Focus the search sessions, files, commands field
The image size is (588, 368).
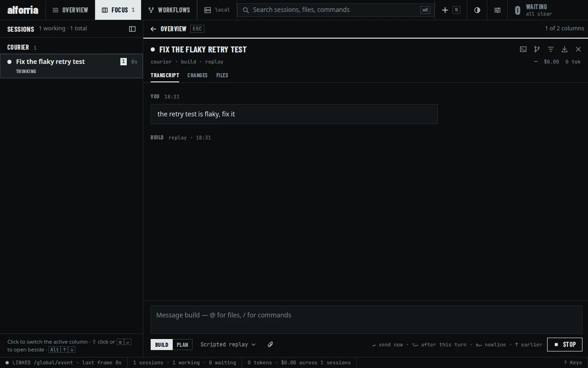click(336, 10)
